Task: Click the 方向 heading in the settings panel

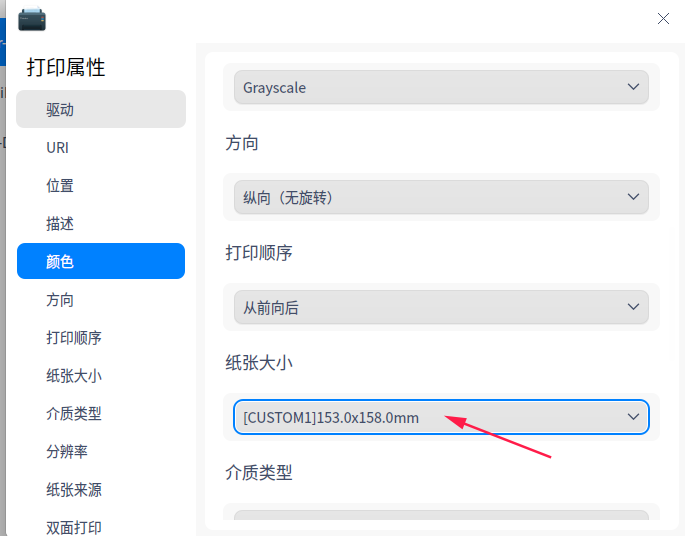Action: (242, 143)
